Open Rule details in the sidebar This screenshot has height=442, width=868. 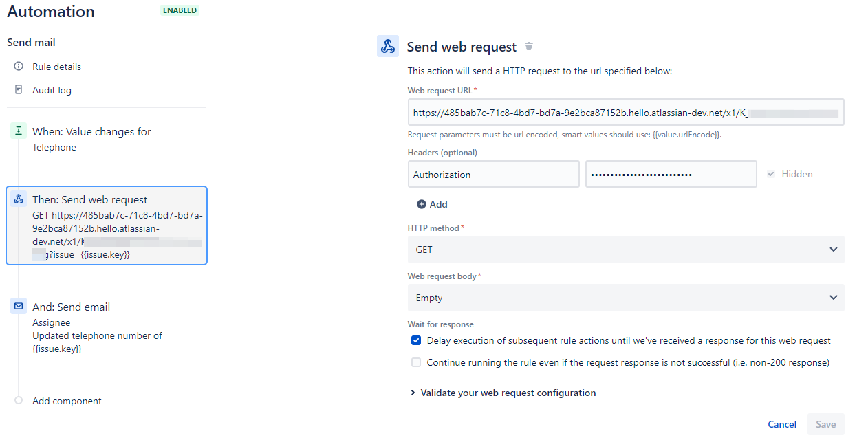click(x=56, y=67)
